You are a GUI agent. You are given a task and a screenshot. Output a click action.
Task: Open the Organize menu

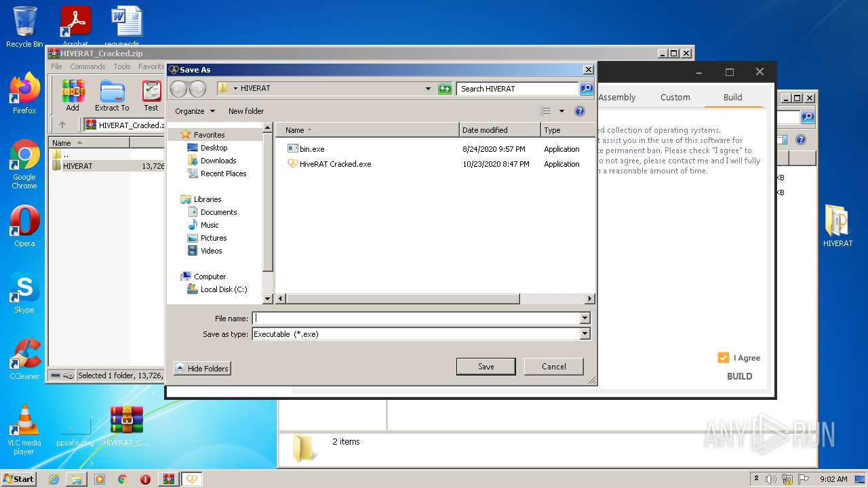click(195, 111)
